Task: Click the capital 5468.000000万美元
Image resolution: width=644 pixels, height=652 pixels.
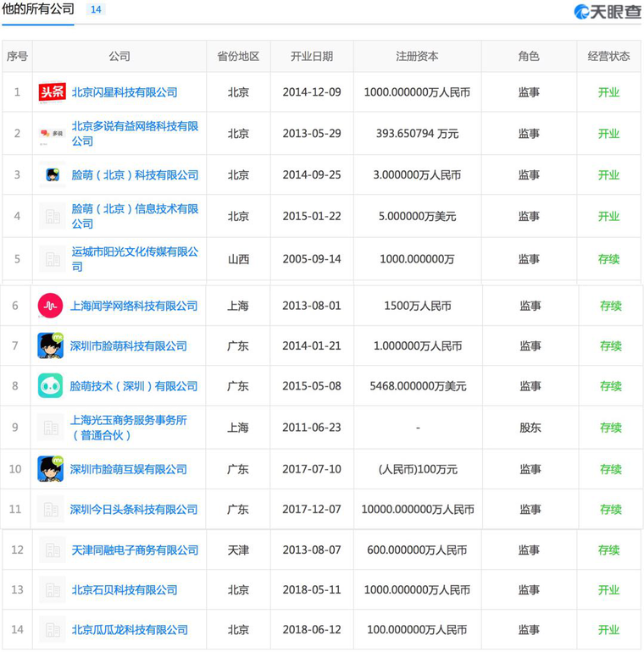Action: point(418,386)
